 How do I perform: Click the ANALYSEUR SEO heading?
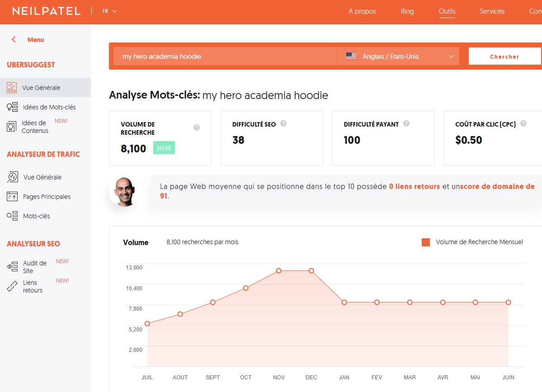pyautogui.click(x=33, y=244)
